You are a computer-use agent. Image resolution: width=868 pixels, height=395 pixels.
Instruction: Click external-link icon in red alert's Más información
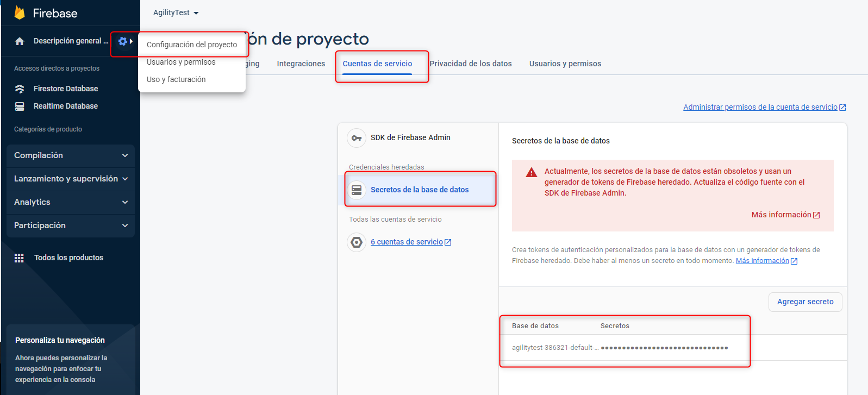click(x=816, y=215)
